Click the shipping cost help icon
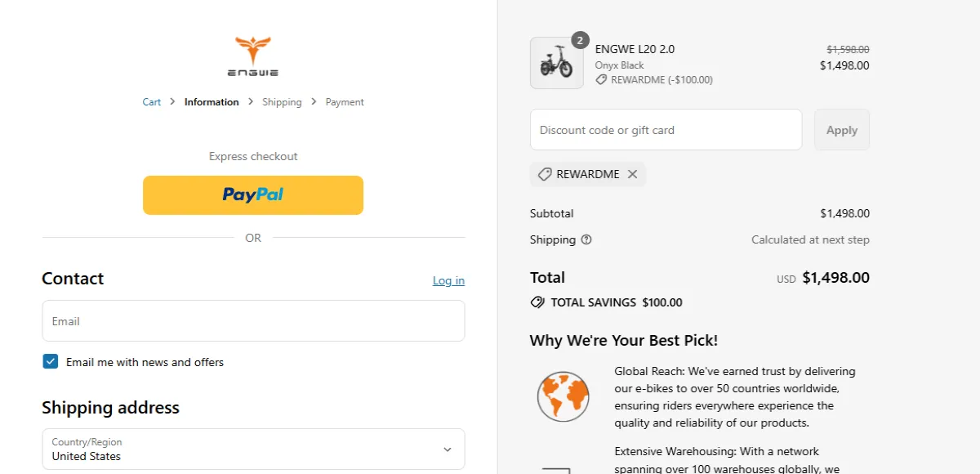 pyautogui.click(x=586, y=239)
